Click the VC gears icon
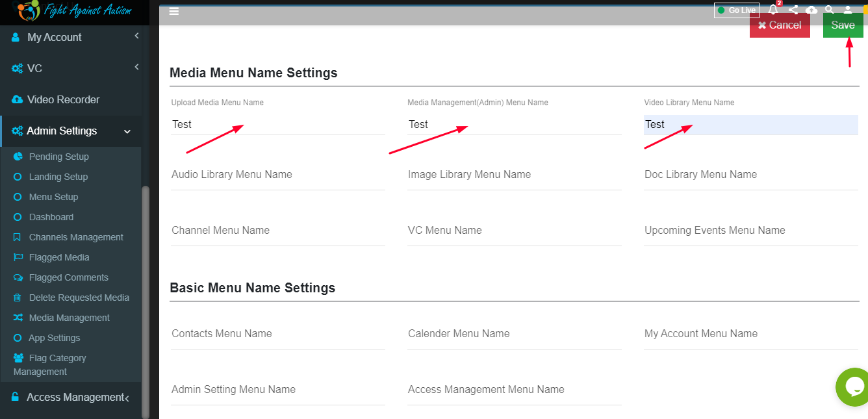 click(18, 68)
